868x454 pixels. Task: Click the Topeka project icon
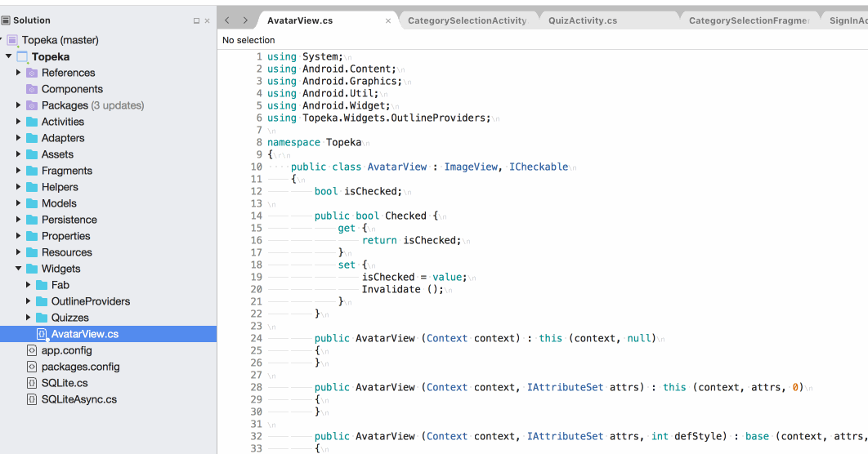coord(22,56)
